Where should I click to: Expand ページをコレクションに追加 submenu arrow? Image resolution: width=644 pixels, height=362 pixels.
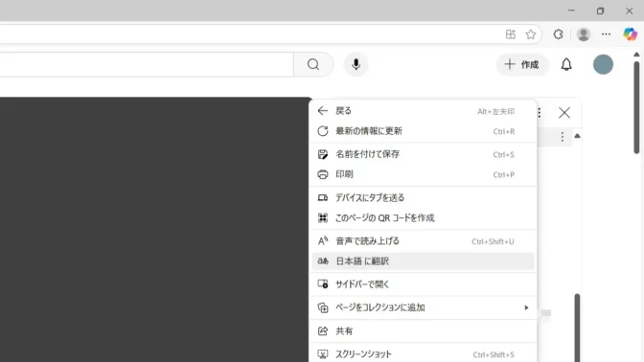526,307
